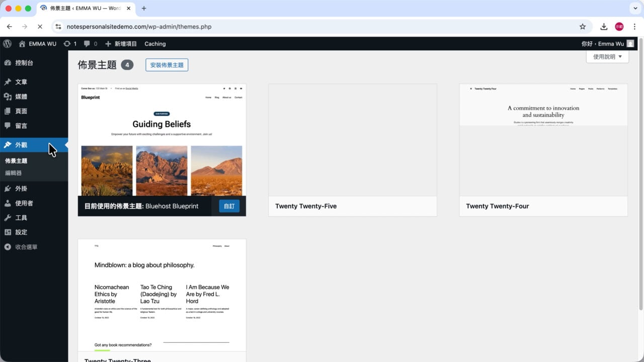Open the 設定 menu
Image resolution: width=644 pixels, height=362 pixels.
point(34,232)
